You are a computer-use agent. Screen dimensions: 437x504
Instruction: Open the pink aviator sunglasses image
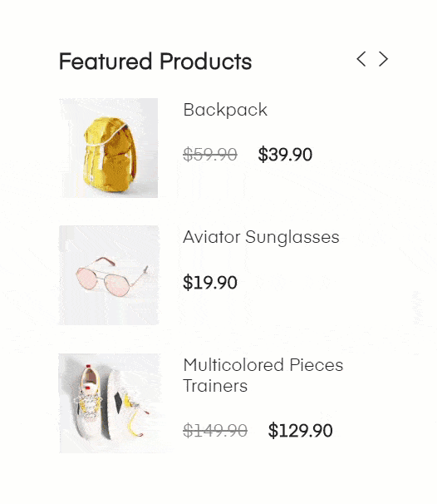[109, 275]
